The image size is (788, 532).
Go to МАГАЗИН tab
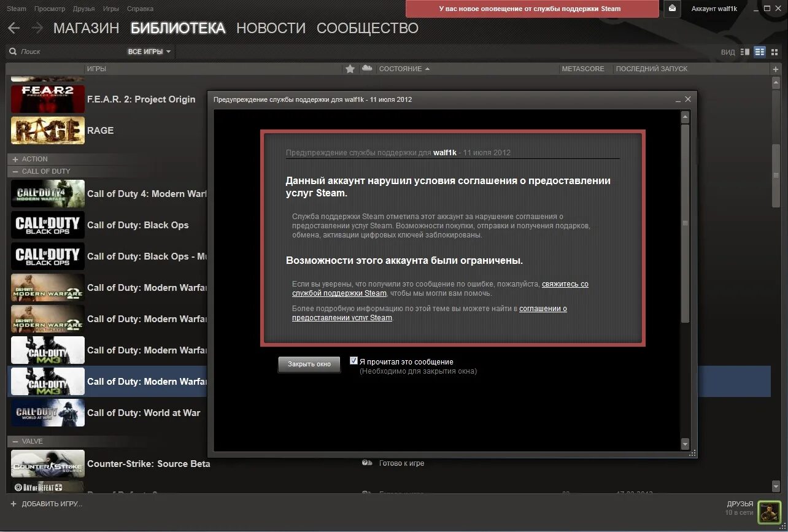click(87, 28)
